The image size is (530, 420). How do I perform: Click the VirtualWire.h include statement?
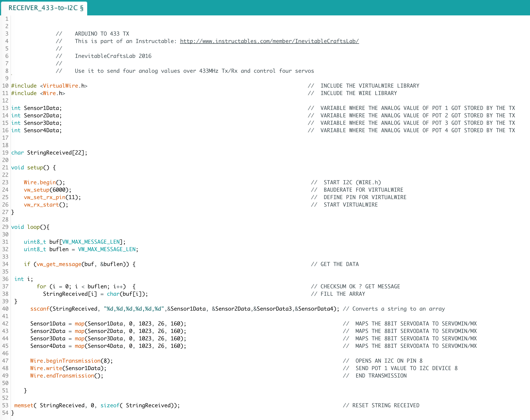49,85
